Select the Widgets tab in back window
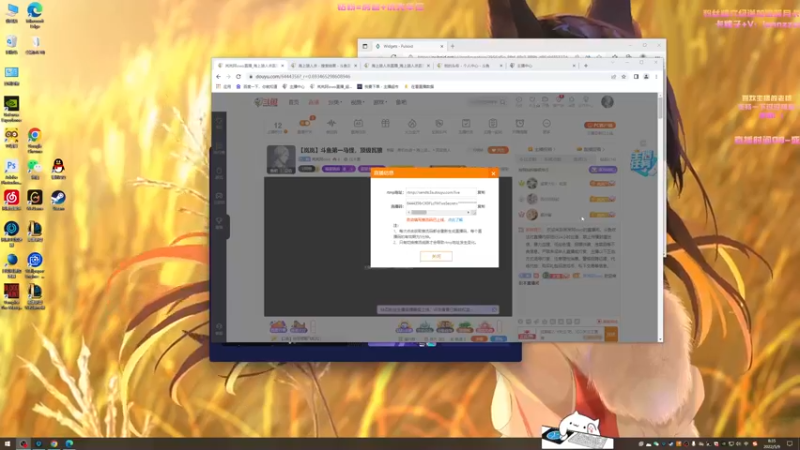This screenshot has height=450, width=800. pyautogui.click(x=409, y=46)
